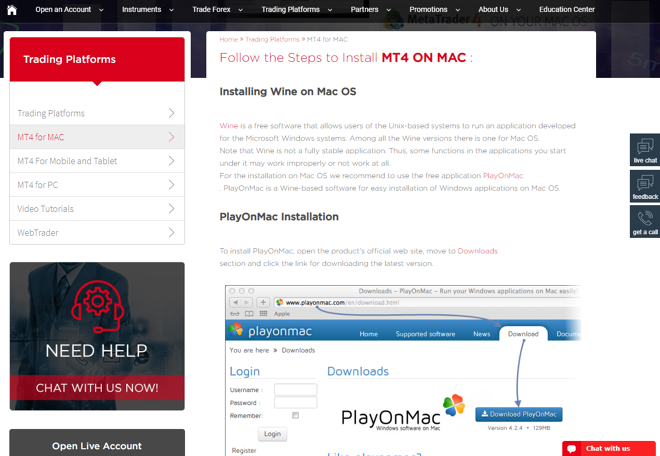Open the PlayOnMac link in the text
This screenshot has height=456, width=660.
pos(503,176)
